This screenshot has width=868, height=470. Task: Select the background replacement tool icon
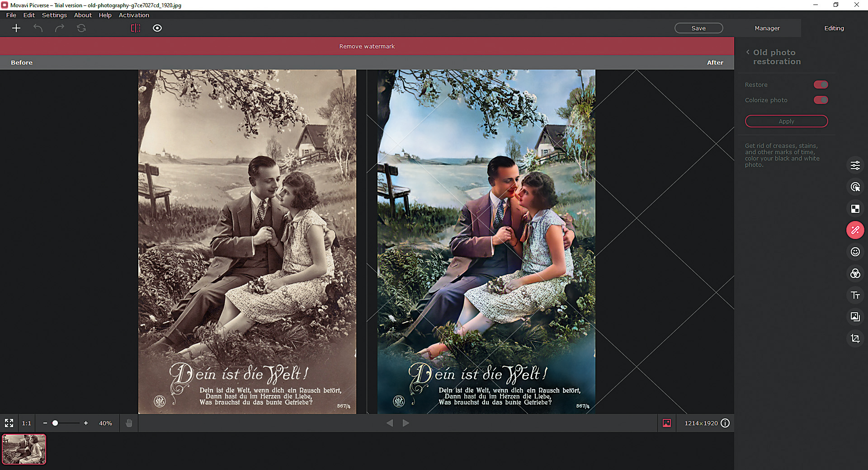point(855,209)
